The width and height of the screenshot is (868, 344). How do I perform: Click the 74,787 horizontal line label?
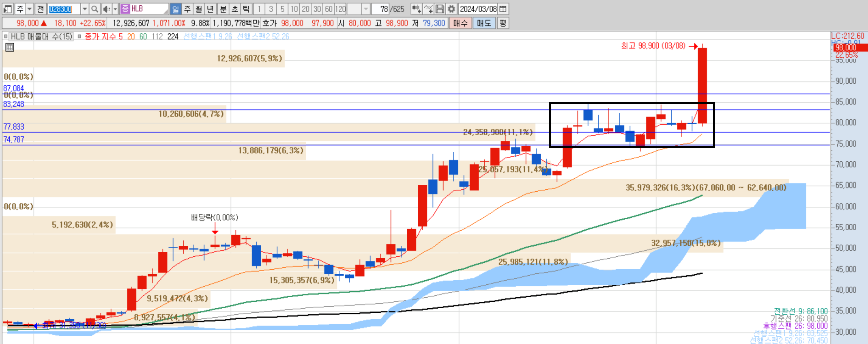tap(13, 139)
